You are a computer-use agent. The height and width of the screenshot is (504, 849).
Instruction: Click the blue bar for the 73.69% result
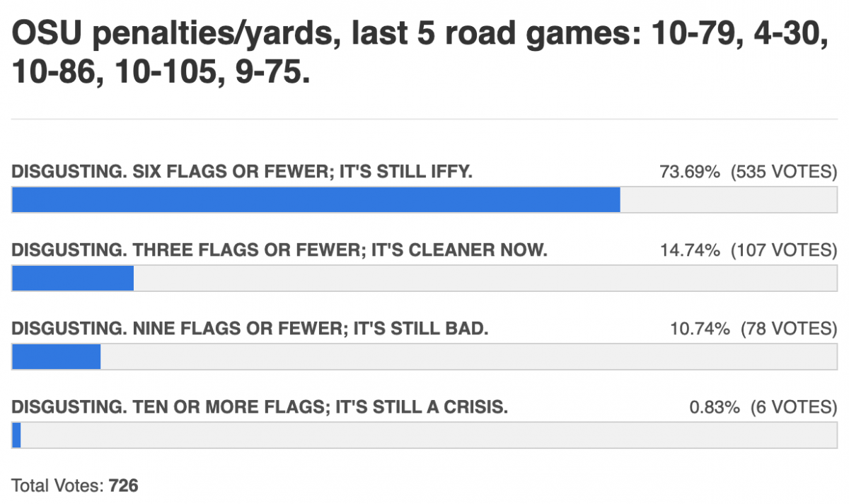(316, 200)
